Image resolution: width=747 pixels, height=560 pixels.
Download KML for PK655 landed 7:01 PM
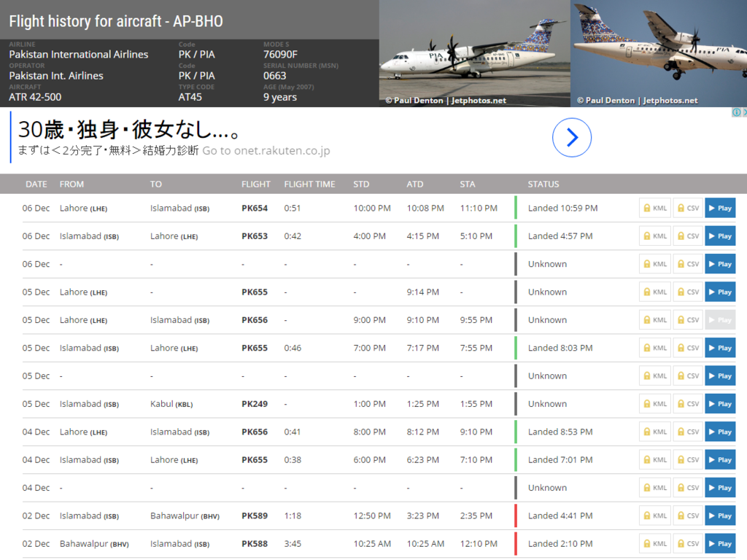[655, 460]
